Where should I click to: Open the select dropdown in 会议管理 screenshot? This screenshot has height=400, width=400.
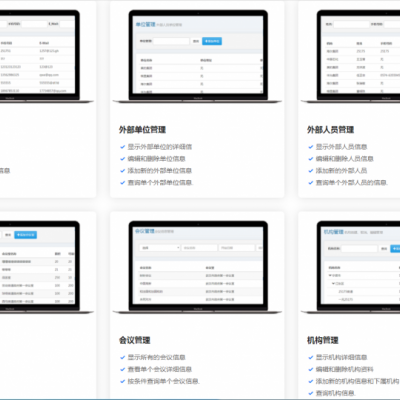click(x=160, y=248)
